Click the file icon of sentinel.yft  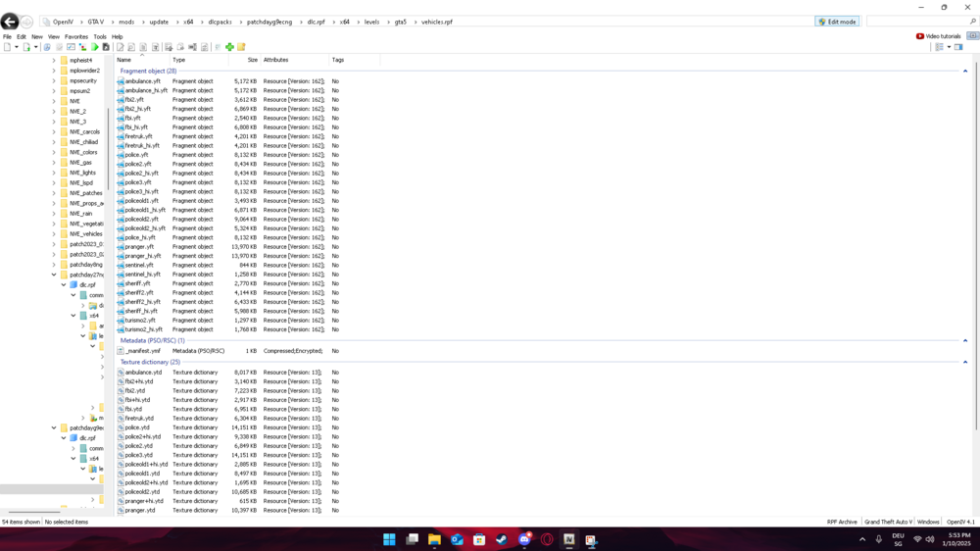click(x=121, y=265)
